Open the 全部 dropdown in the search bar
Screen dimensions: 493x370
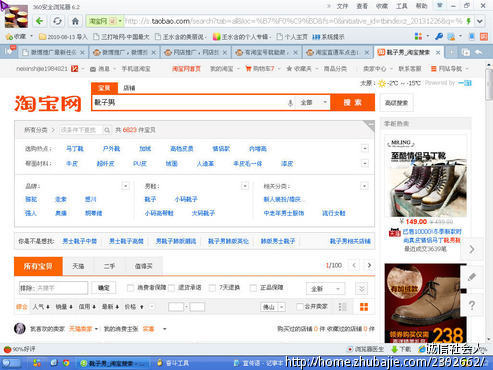click(313, 103)
